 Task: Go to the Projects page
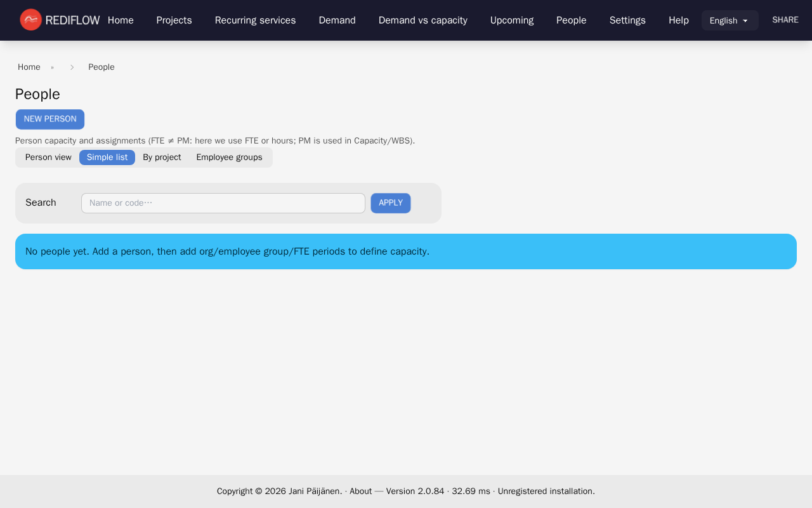click(174, 20)
